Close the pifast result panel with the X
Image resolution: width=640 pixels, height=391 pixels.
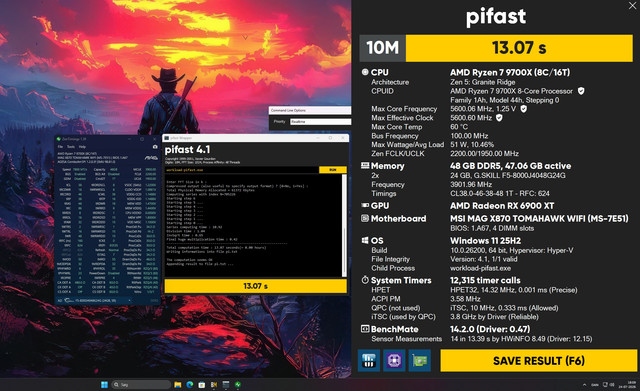pos(632,5)
